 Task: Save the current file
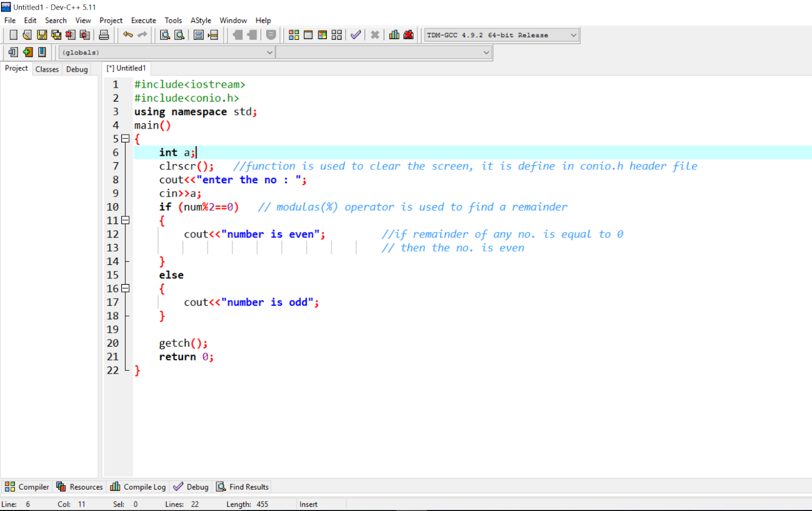pyautogui.click(x=42, y=35)
